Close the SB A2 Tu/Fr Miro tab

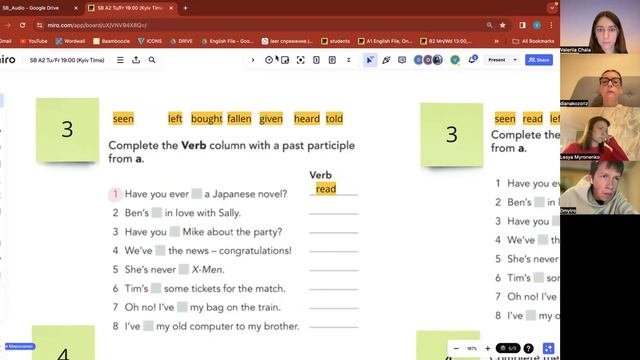[171, 8]
